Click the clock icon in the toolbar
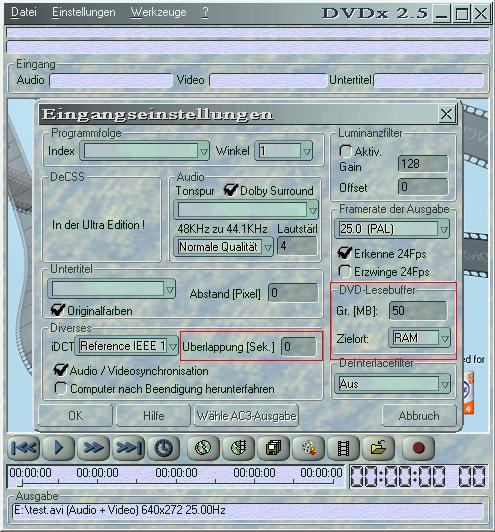This screenshot has width=495, height=532. tap(164, 448)
